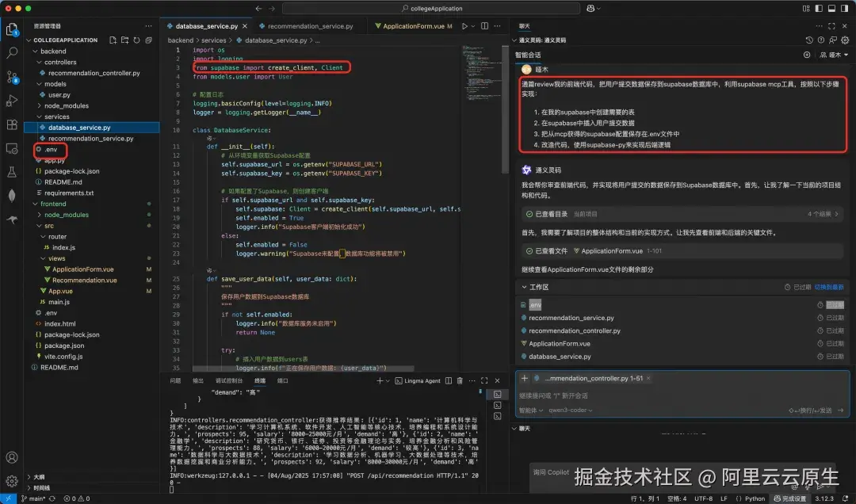Open the Testing flask view
This screenshot has width=856, height=504.
tap(11, 172)
